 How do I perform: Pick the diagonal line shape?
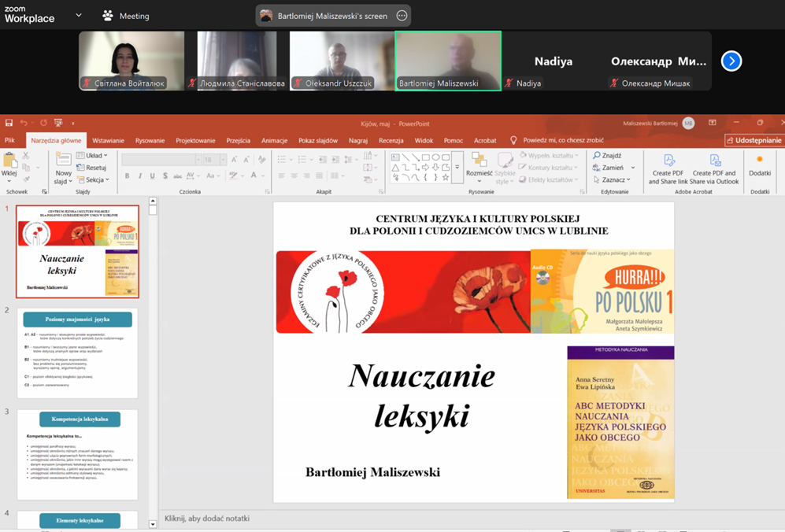pyautogui.click(x=405, y=157)
